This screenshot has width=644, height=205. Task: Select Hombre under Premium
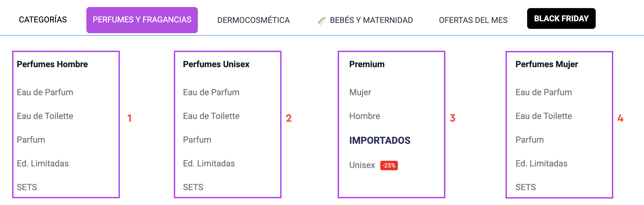[x=365, y=116]
